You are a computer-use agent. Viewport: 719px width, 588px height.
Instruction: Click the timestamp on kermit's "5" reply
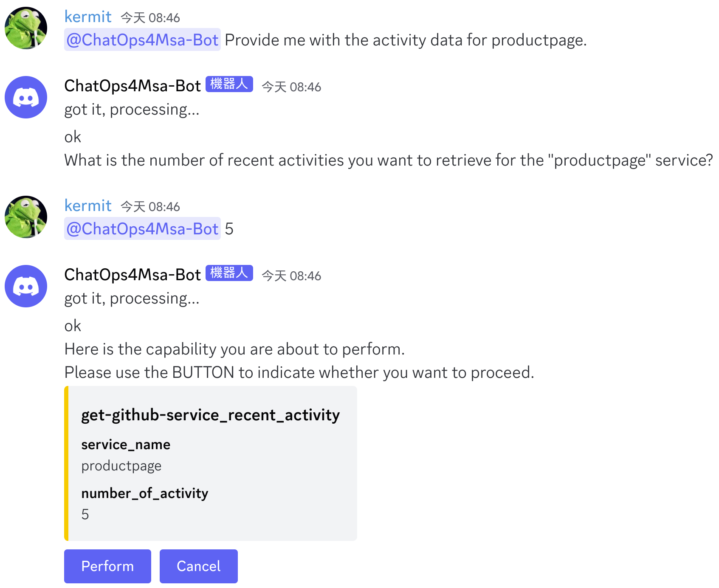[x=150, y=207]
